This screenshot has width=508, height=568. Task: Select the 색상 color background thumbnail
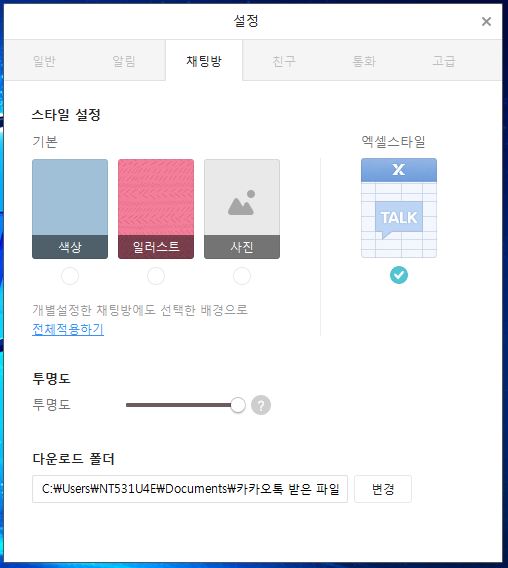[70, 209]
